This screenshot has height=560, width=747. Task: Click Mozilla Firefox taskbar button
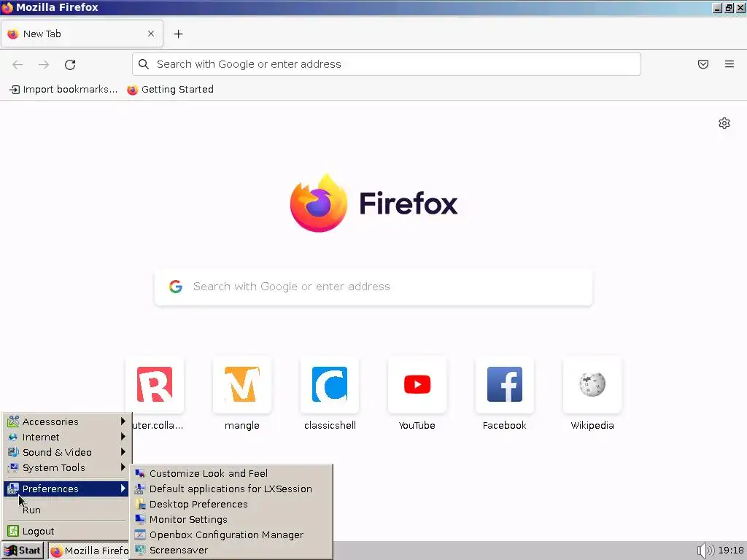(x=89, y=551)
